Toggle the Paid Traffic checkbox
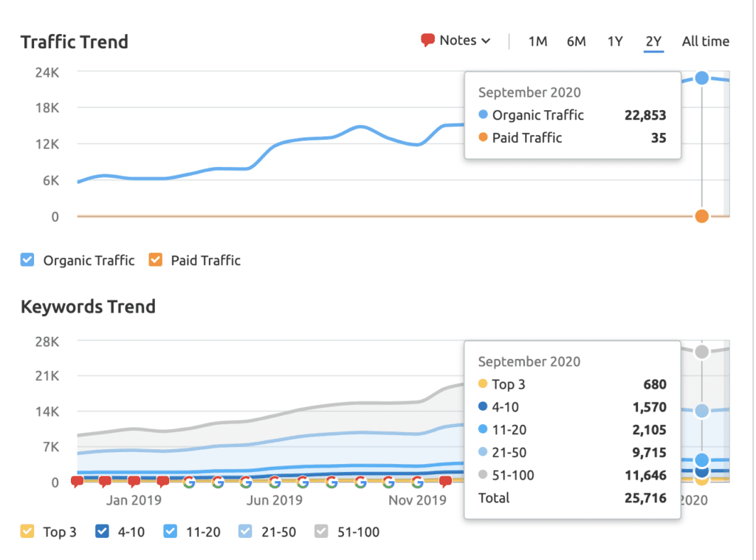The height and width of the screenshot is (560, 756). point(155,259)
